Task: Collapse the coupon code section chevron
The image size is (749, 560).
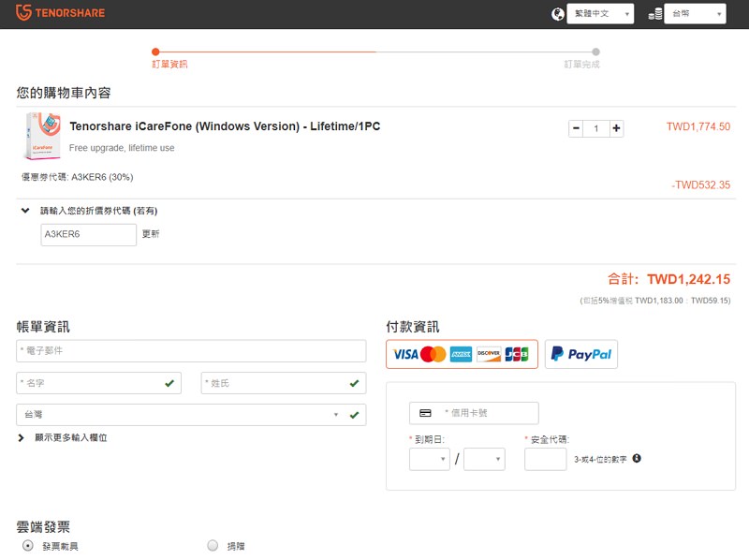Action: [x=25, y=211]
